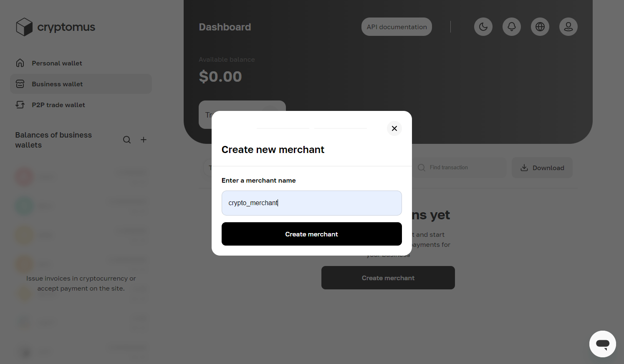Viewport: 624px width, 364px height.
Task: Select Business wallet in the sidebar
Action: coord(57,84)
